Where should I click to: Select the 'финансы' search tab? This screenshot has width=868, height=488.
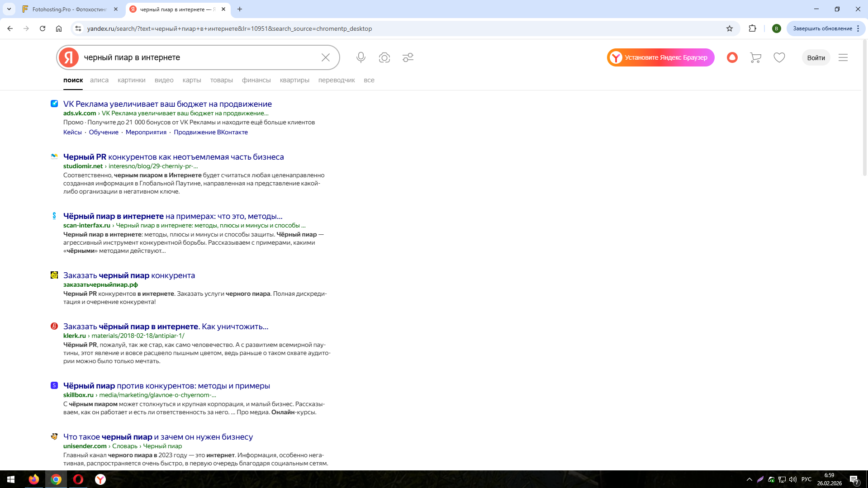(256, 80)
